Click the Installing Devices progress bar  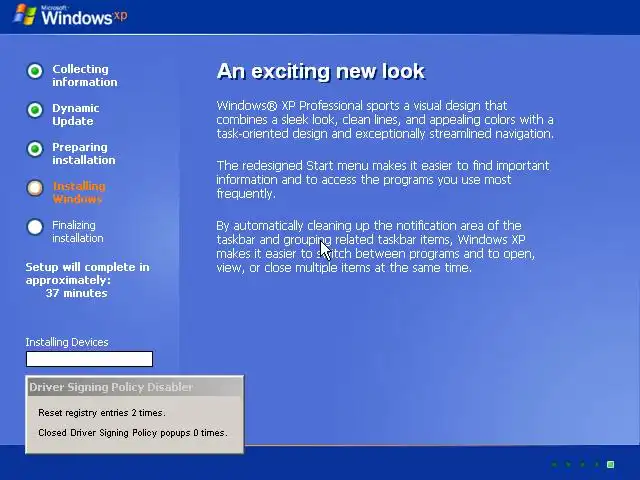(x=89, y=359)
